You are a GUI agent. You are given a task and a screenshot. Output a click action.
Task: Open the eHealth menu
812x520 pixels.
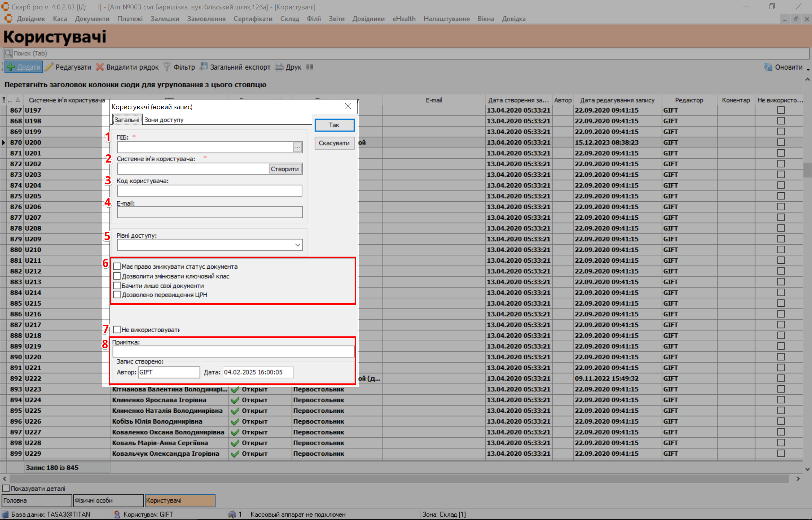tap(404, 19)
